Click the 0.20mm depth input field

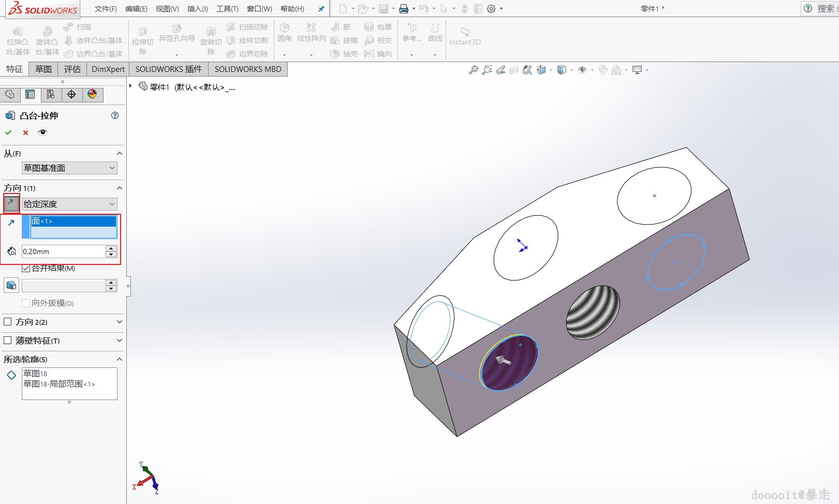click(63, 251)
